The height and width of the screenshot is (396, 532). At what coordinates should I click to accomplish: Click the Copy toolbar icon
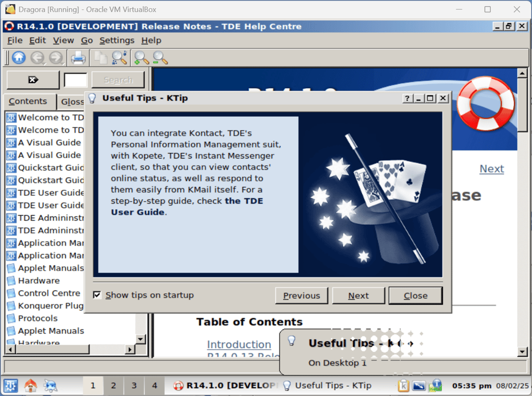coord(100,58)
